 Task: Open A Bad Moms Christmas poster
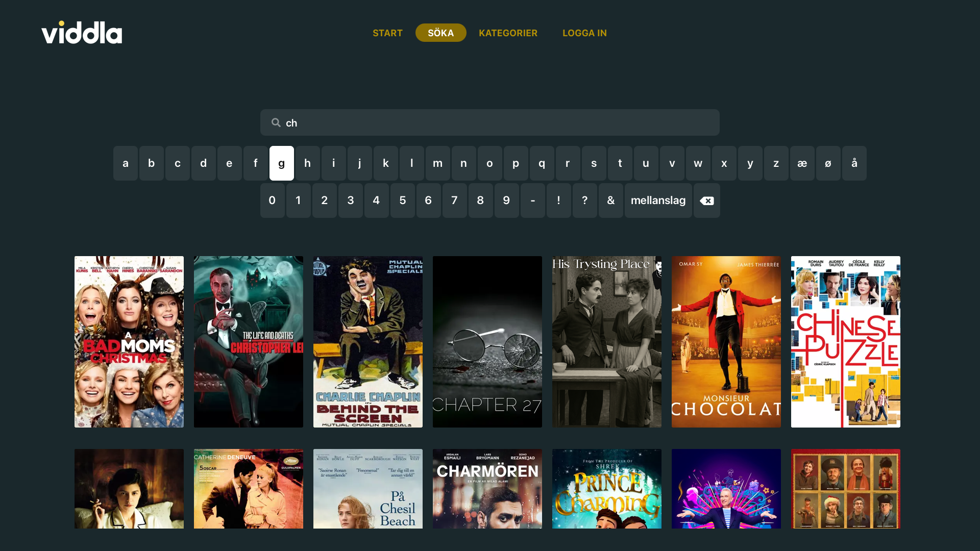point(129,342)
